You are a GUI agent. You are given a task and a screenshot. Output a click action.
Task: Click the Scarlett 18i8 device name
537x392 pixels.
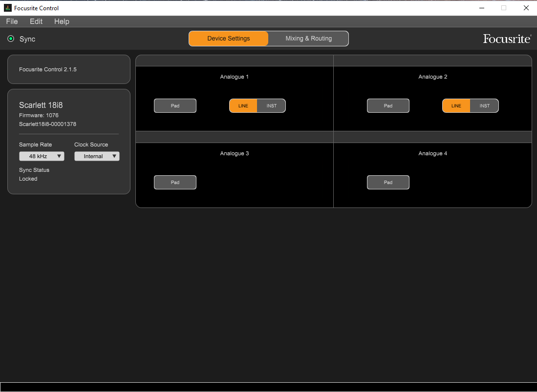[x=41, y=105]
